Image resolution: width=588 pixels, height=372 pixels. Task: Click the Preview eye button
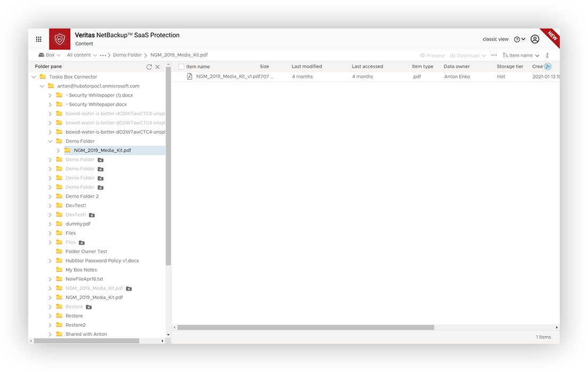pos(432,55)
